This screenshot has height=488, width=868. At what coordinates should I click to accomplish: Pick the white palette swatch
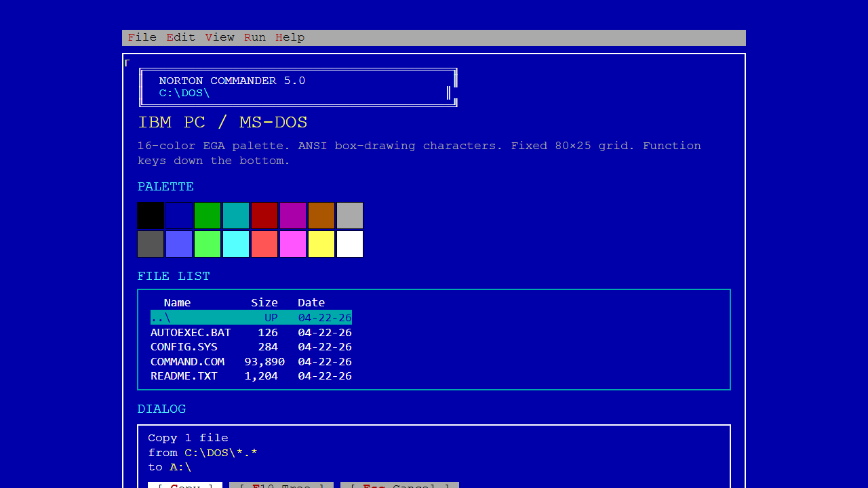(350, 244)
